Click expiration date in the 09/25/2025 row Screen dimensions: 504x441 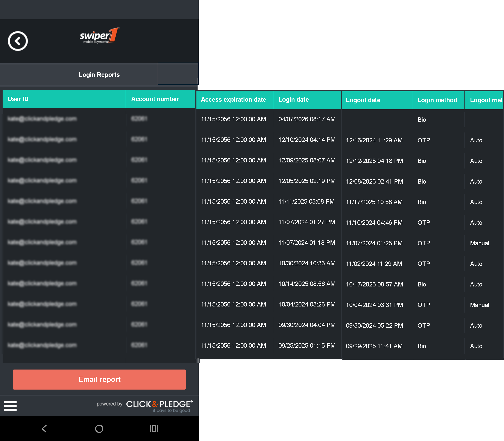233,345
